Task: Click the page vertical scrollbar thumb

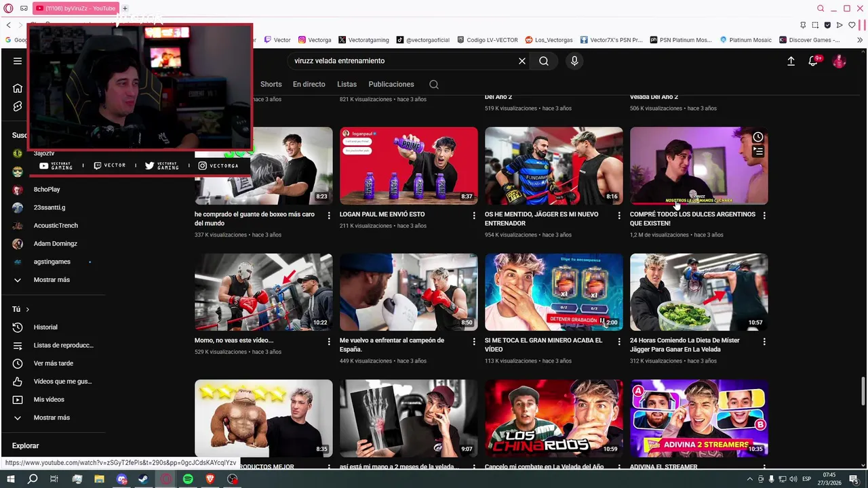Action: click(x=863, y=390)
